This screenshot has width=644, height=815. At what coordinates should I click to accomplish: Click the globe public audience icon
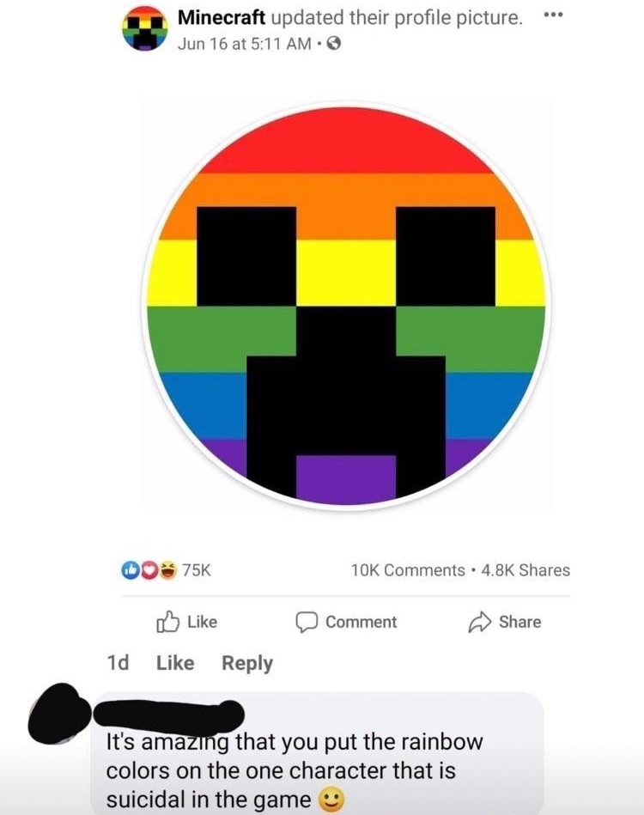[x=334, y=44]
